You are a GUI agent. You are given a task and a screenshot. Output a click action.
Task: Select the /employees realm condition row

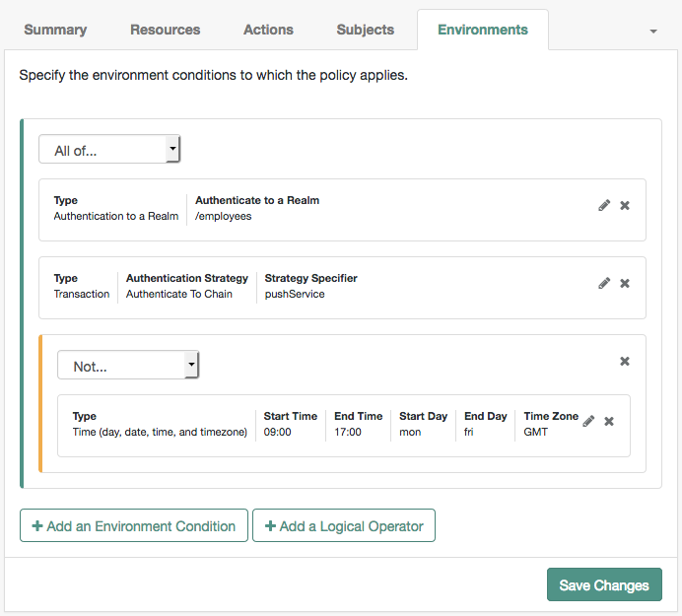click(x=342, y=210)
